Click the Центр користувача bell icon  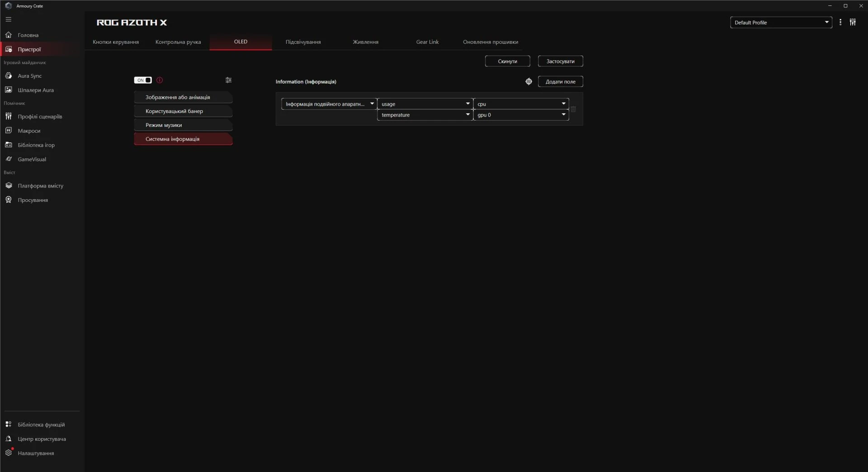tap(9, 439)
